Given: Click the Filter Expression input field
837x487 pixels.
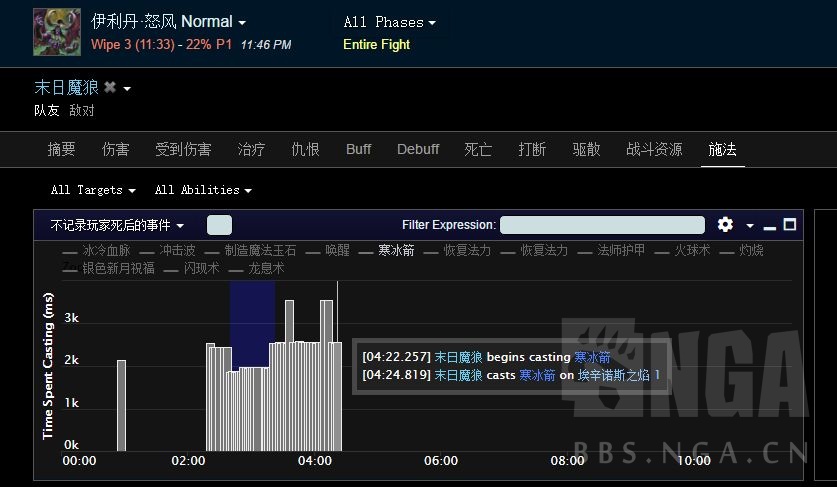Looking at the screenshot, I should coord(602,225).
